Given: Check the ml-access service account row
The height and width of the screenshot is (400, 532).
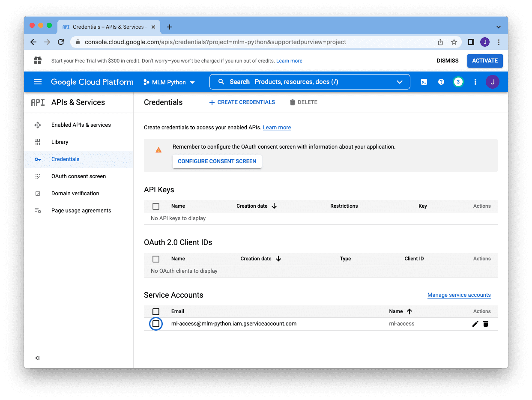Looking at the screenshot, I should pyautogui.click(x=156, y=324).
